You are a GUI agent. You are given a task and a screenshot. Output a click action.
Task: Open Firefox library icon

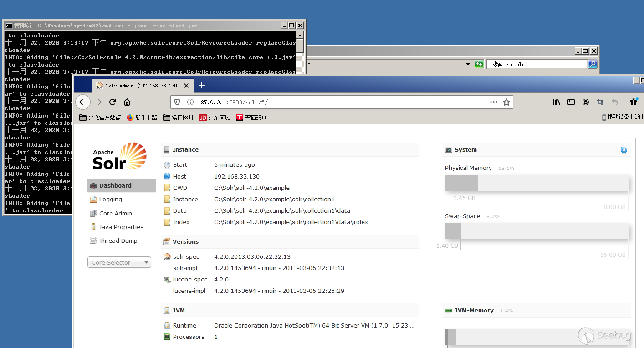(557, 102)
